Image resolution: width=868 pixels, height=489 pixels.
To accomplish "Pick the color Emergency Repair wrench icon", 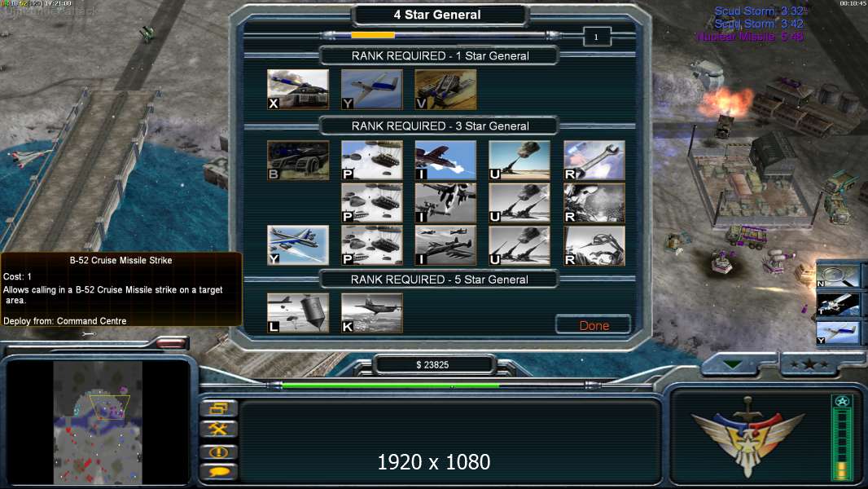I will [x=594, y=160].
